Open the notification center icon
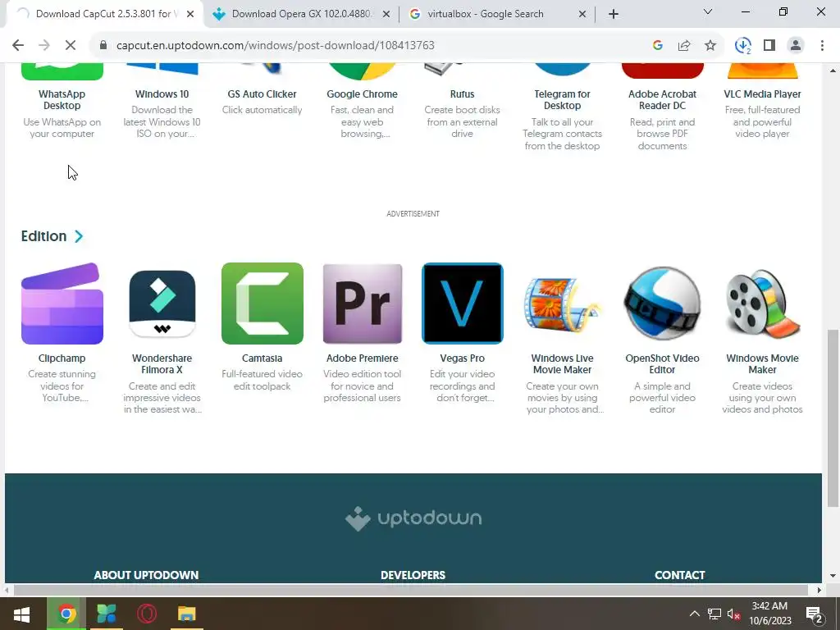 pyautogui.click(x=815, y=614)
